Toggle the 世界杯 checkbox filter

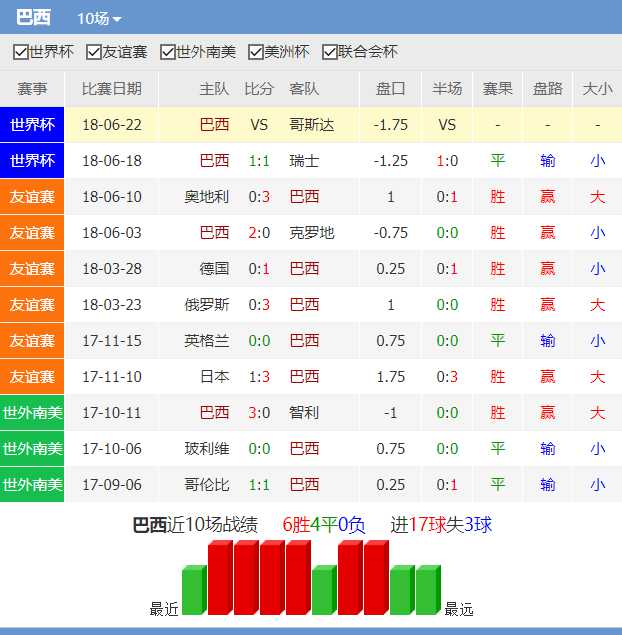pos(20,52)
